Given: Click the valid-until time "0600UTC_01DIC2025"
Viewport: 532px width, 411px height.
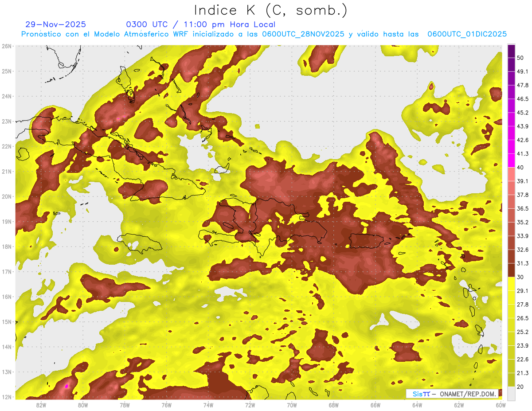Looking at the screenshot, I should coord(467,34).
